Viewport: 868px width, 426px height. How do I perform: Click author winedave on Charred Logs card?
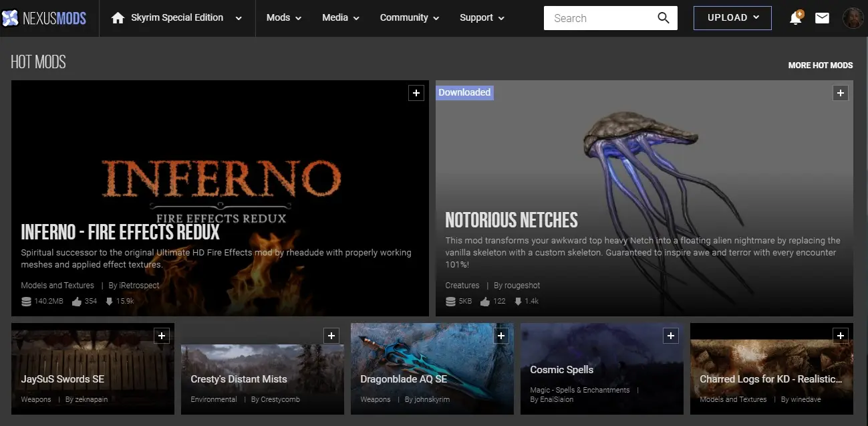click(806, 400)
